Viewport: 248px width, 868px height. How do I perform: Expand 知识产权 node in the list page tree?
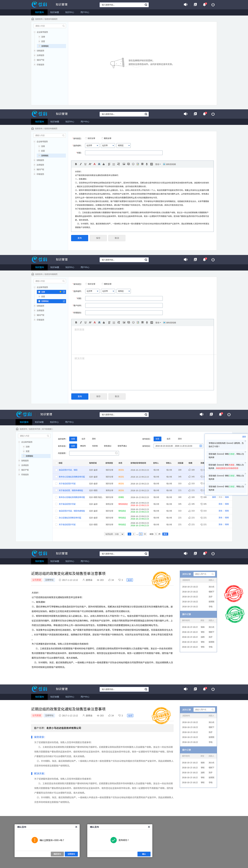19,470
